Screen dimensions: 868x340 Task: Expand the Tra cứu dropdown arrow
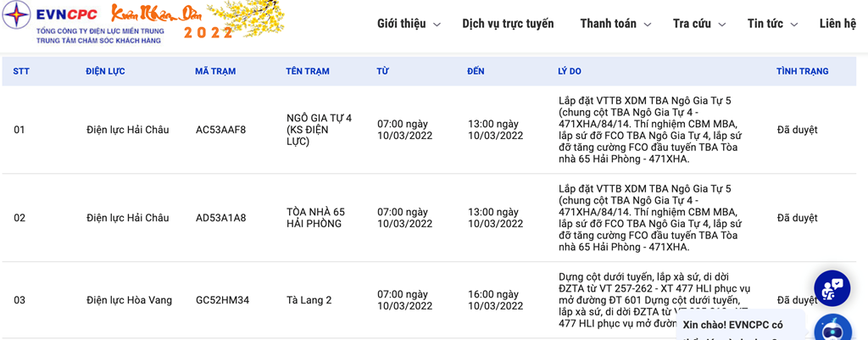click(x=722, y=25)
